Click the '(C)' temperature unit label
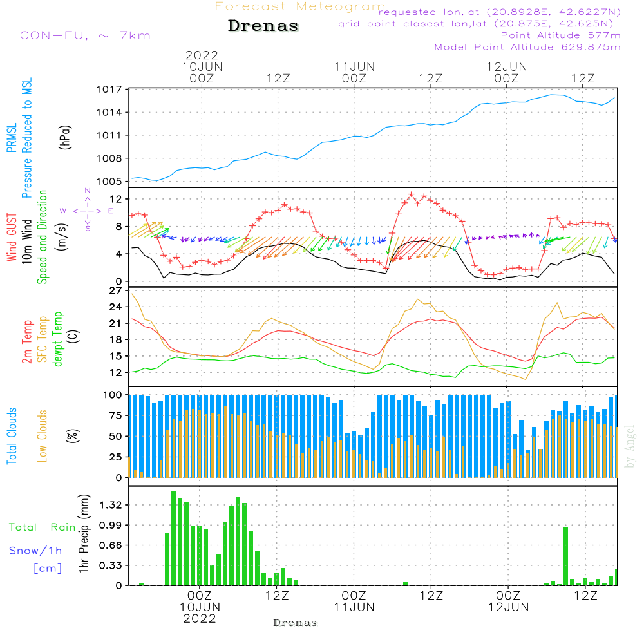Image resolution: width=644 pixels, height=644 pixels. pyautogui.click(x=73, y=337)
